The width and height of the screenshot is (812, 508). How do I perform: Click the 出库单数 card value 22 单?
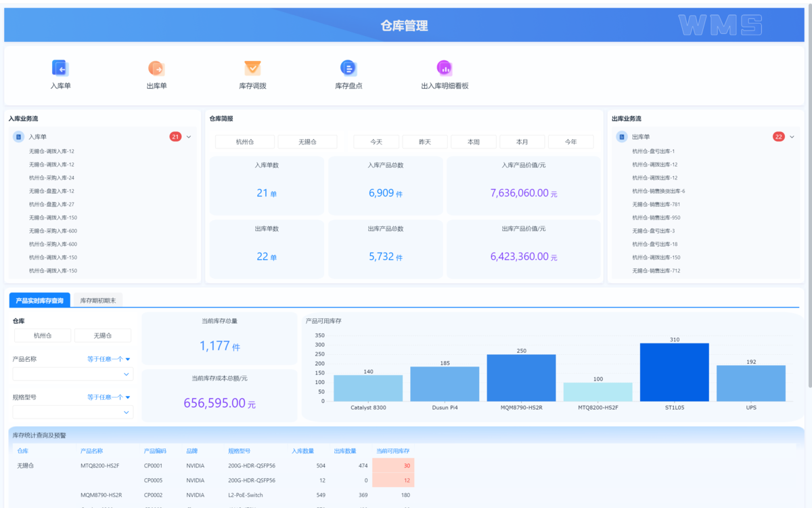267,257
